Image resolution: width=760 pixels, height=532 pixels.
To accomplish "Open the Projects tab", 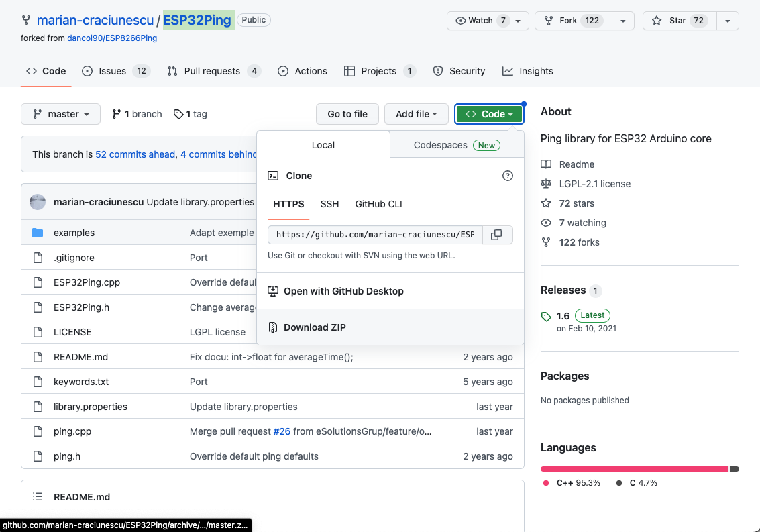I will [x=380, y=71].
